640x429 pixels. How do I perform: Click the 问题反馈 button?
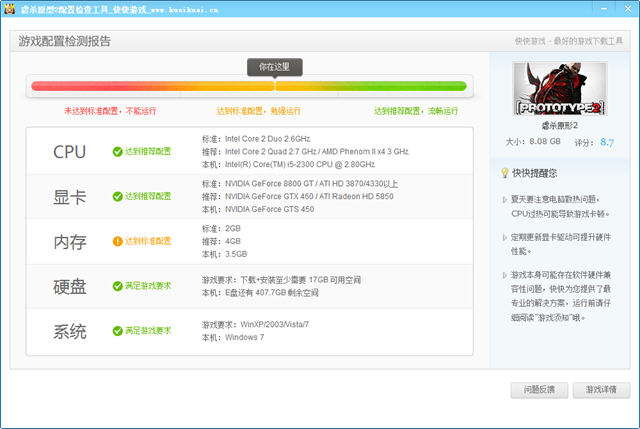539,390
